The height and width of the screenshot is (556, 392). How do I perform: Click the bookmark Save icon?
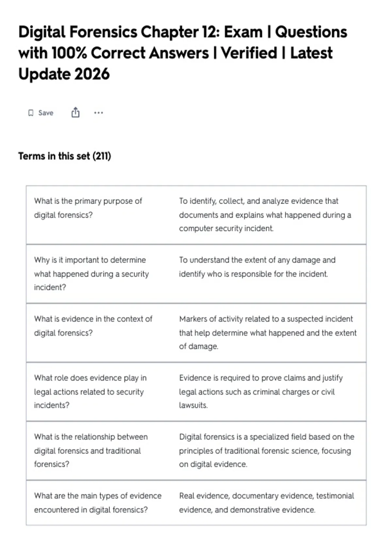pos(31,113)
